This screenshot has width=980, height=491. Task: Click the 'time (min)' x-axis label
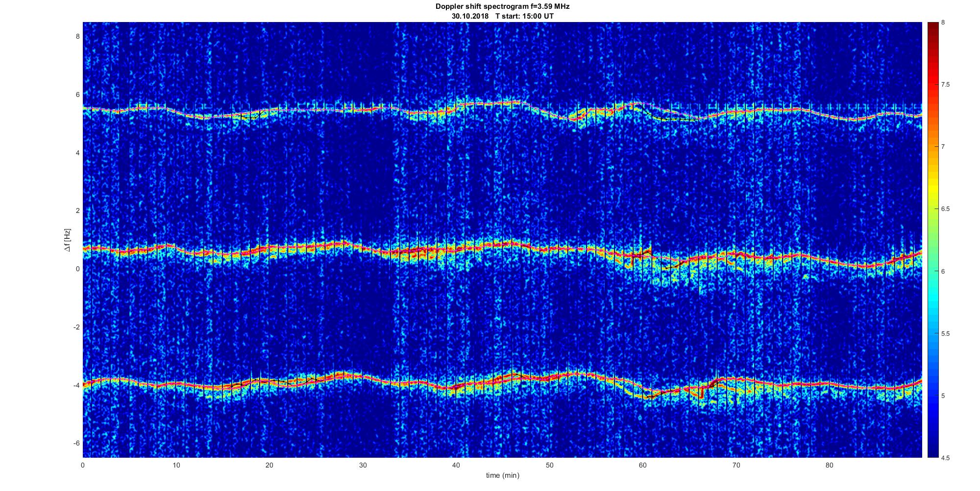(x=502, y=475)
